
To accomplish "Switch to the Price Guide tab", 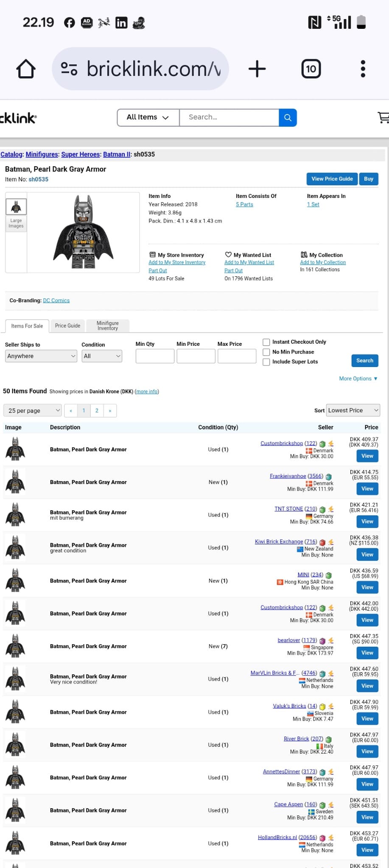I will coord(67,325).
